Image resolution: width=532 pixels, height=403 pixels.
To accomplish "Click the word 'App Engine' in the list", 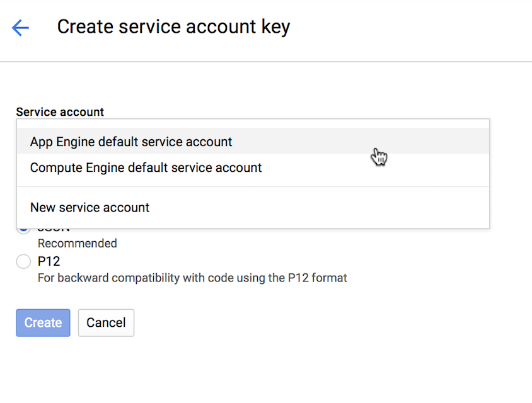I will [59, 142].
